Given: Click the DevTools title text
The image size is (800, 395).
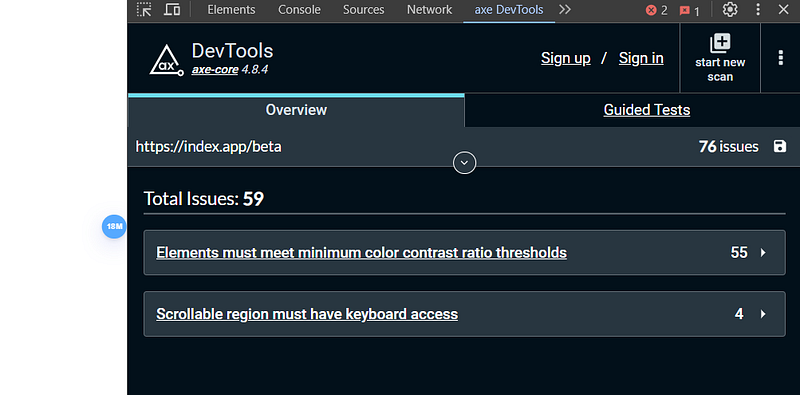Looking at the screenshot, I should 232,51.
